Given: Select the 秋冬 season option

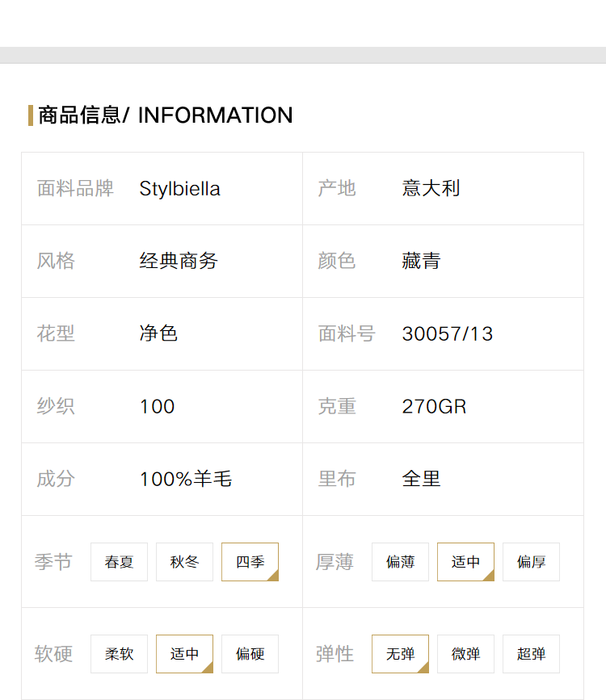Looking at the screenshot, I should [x=184, y=562].
